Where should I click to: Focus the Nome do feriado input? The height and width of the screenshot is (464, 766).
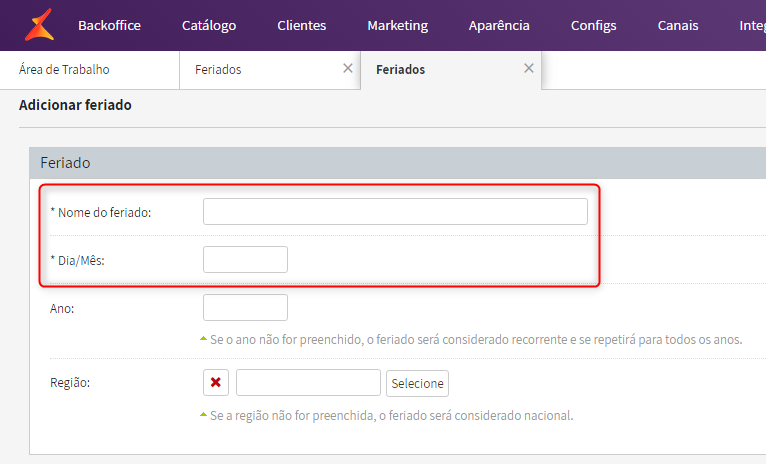pos(395,211)
